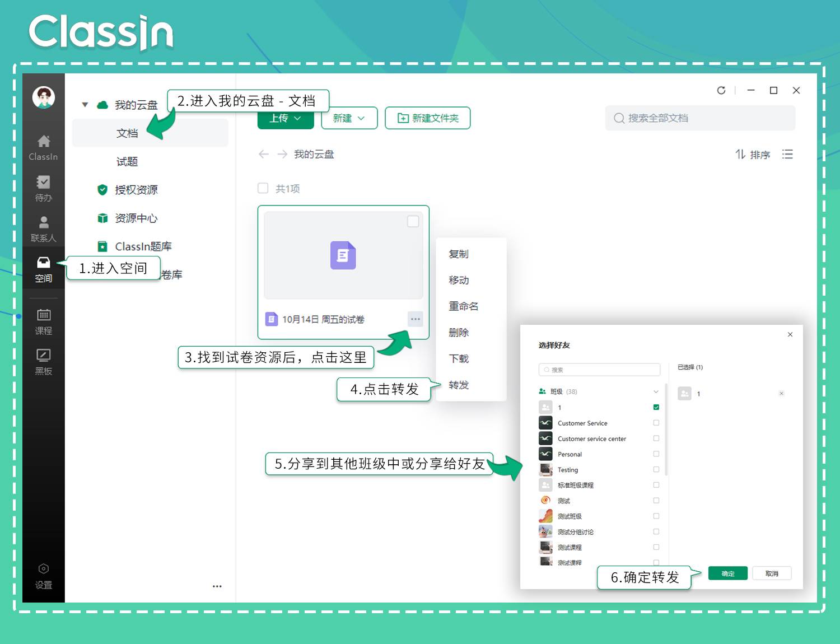The width and height of the screenshot is (840, 644).
Task: Click the 班级 group icon in dialog
Action: click(x=542, y=391)
